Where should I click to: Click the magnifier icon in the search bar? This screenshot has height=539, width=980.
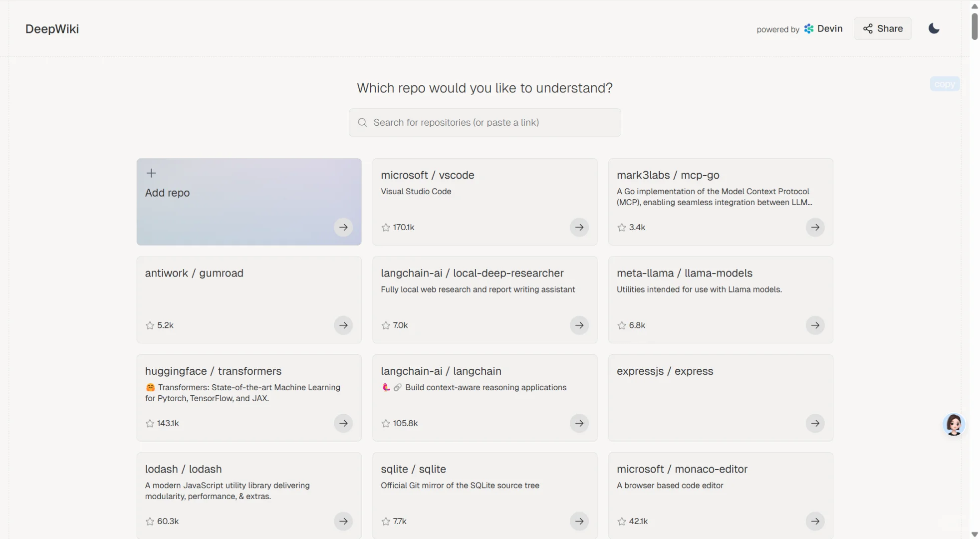pos(362,123)
